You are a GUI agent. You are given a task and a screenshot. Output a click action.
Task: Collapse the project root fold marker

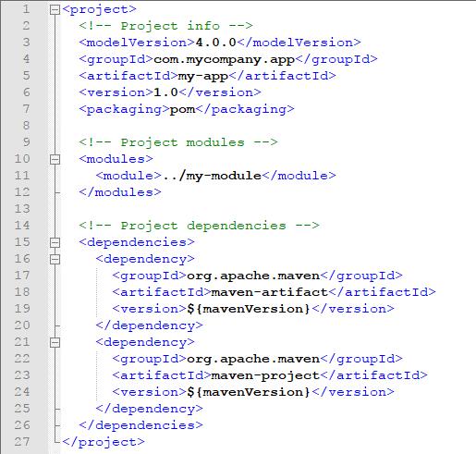pos(55,10)
